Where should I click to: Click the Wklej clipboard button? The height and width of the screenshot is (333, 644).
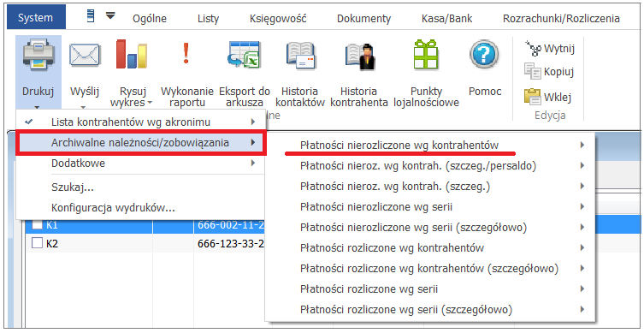point(547,97)
